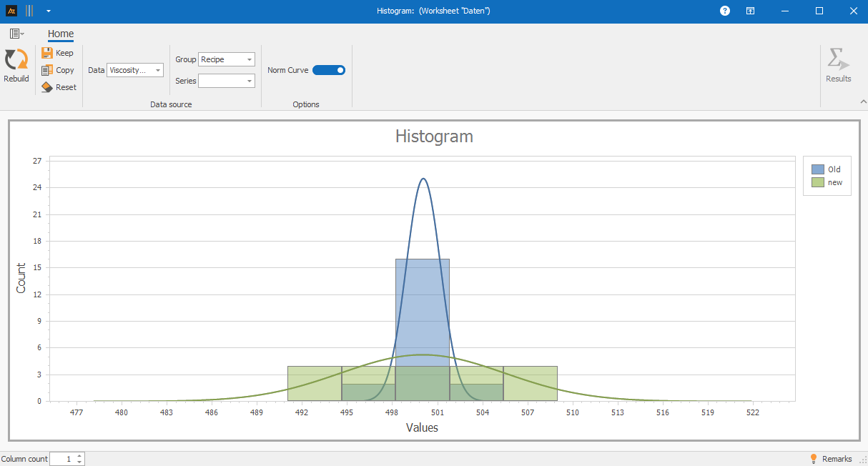Click the Column count input field

coord(62,459)
